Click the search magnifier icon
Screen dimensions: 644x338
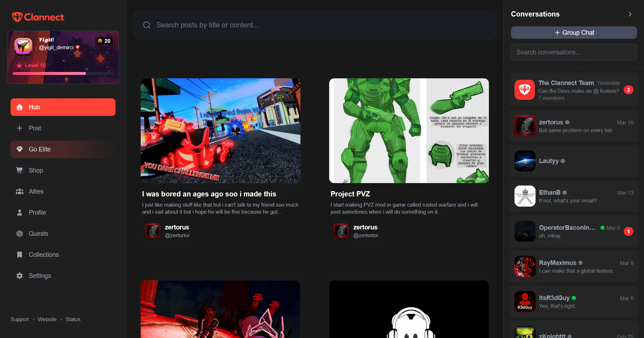[147, 25]
